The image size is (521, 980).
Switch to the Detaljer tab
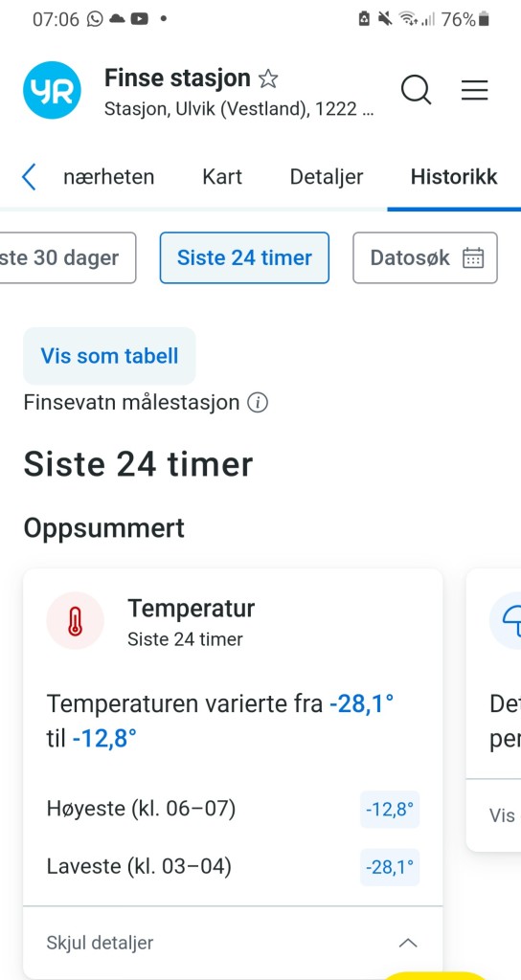[x=327, y=177]
